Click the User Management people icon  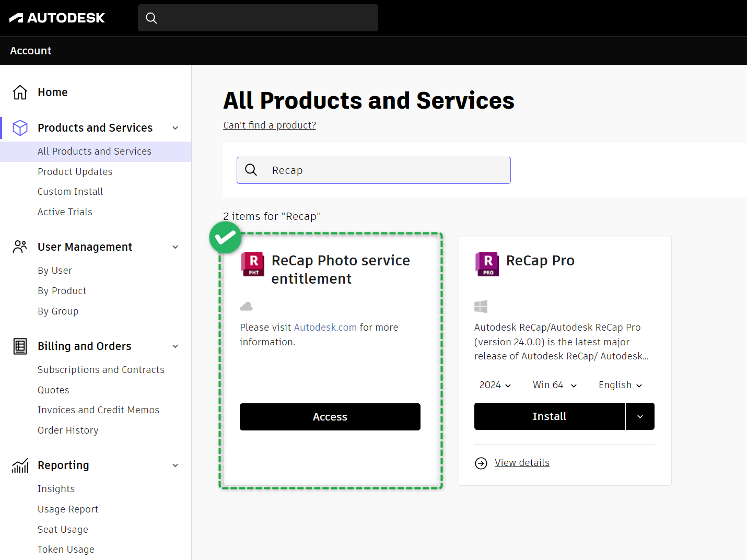coord(20,247)
